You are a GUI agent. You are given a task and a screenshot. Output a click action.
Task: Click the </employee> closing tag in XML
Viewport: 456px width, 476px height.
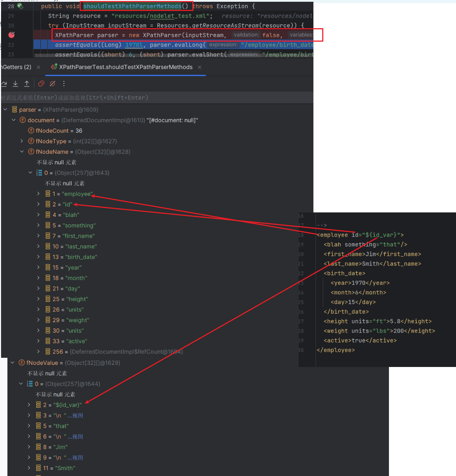(336, 350)
